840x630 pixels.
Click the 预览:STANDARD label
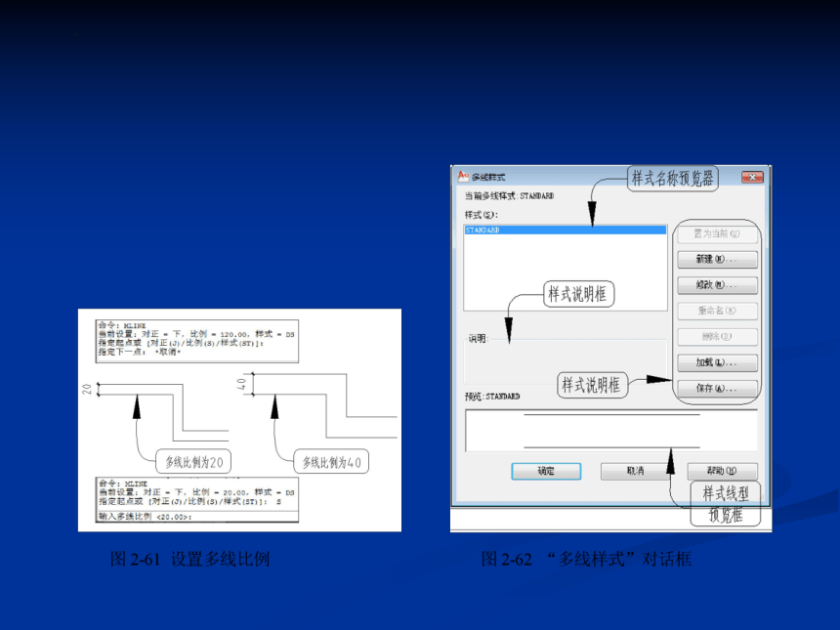[492, 397]
